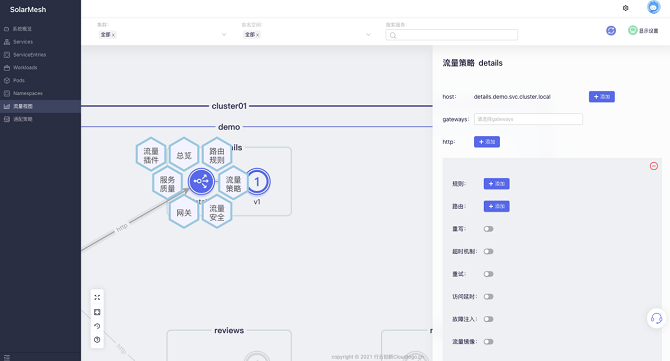Open the gateways select box

(x=528, y=119)
